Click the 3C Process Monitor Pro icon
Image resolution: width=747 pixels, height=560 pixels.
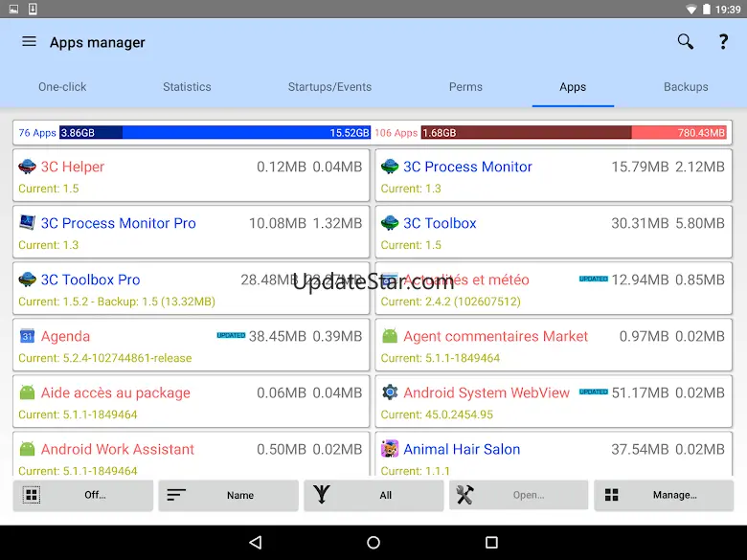(x=27, y=223)
